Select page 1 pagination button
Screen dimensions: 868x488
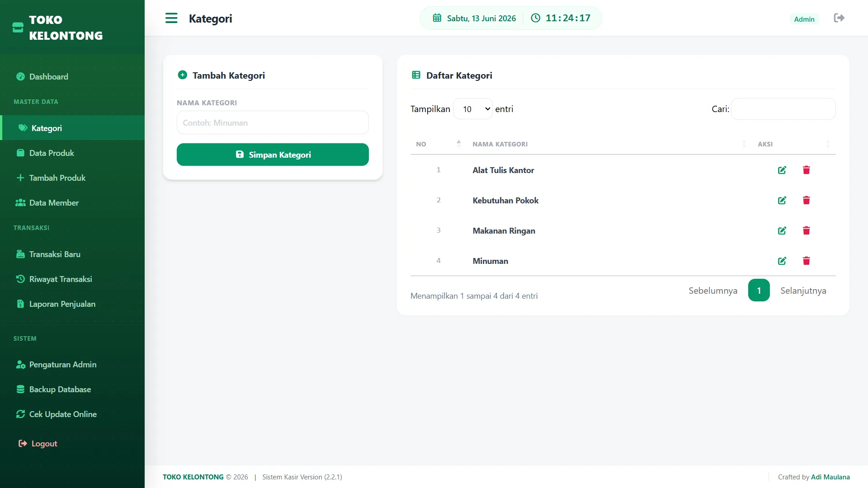tap(759, 290)
